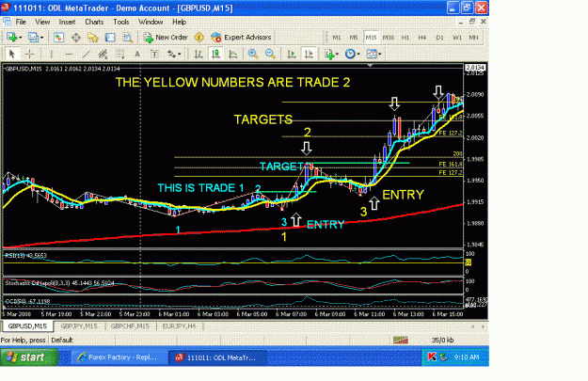Select the Trendline drawing tool
This screenshot has height=381, width=588.
pyautogui.click(x=86, y=54)
